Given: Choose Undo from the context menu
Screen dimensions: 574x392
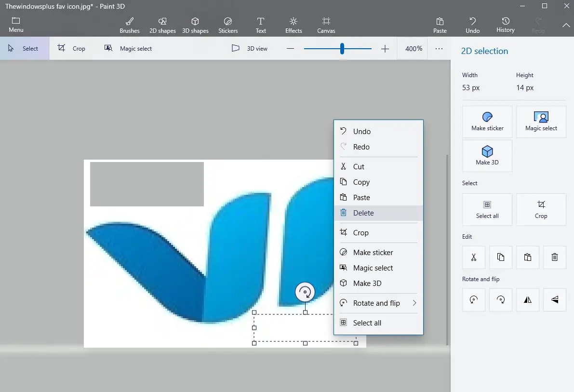Looking at the screenshot, I should click(x=378, y=131).
